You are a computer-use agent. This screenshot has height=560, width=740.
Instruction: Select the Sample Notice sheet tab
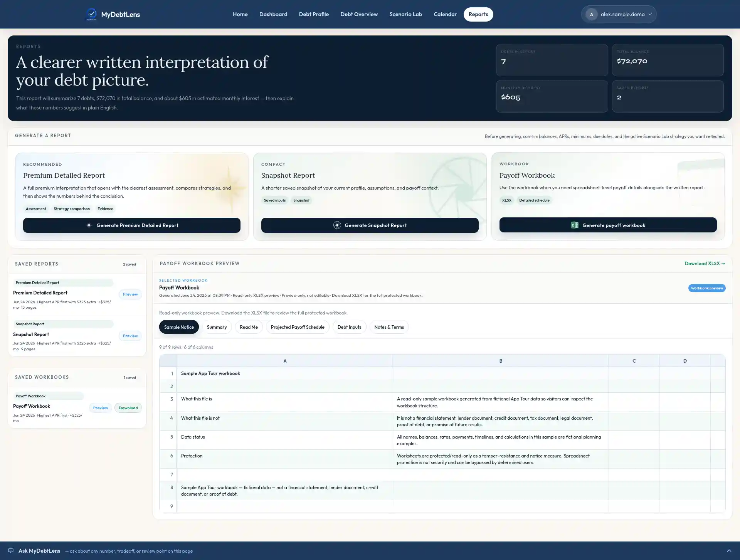coord(179,327)
